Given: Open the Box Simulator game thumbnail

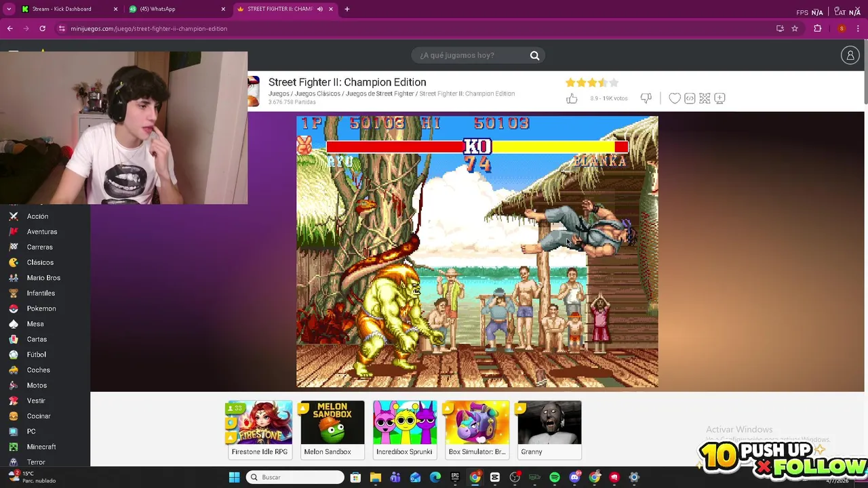Looking at the screenshot, I should (x=477, y=429).
